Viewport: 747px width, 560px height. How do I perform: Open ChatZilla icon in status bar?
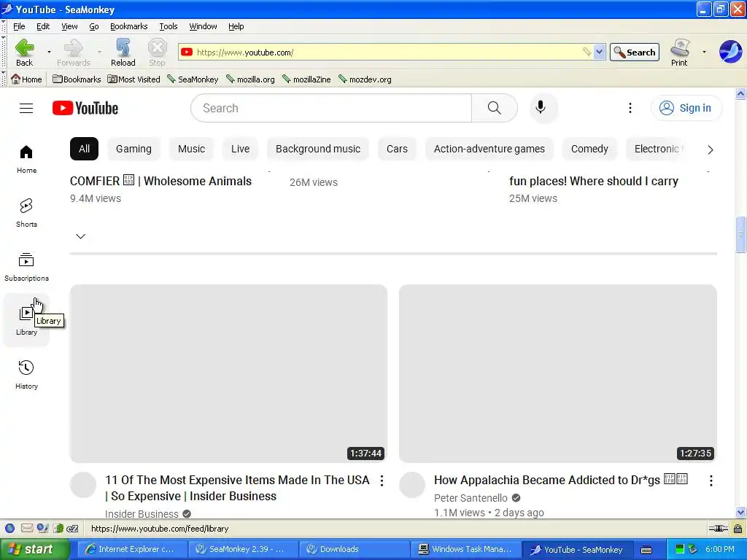(72, 528)
